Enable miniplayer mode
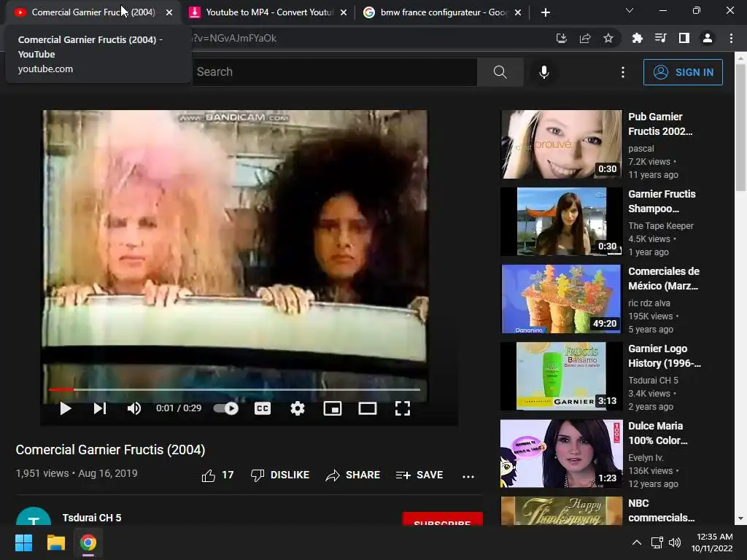Screen dimensions: 747x560 click(333, 408)
